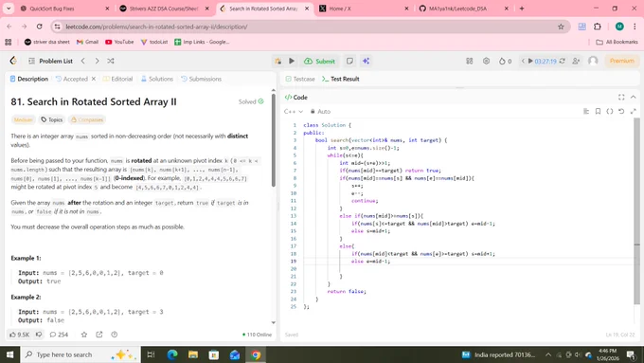Screen dimensions: 644x363
Task: Open the braces code snippet icon
Action: click(x=610, y=112)
